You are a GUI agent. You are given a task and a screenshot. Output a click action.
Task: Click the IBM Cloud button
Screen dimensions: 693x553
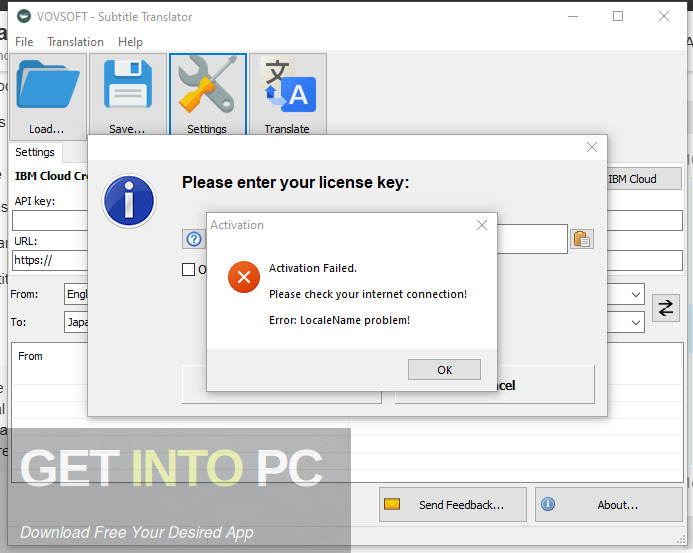(x=644, y=179)
